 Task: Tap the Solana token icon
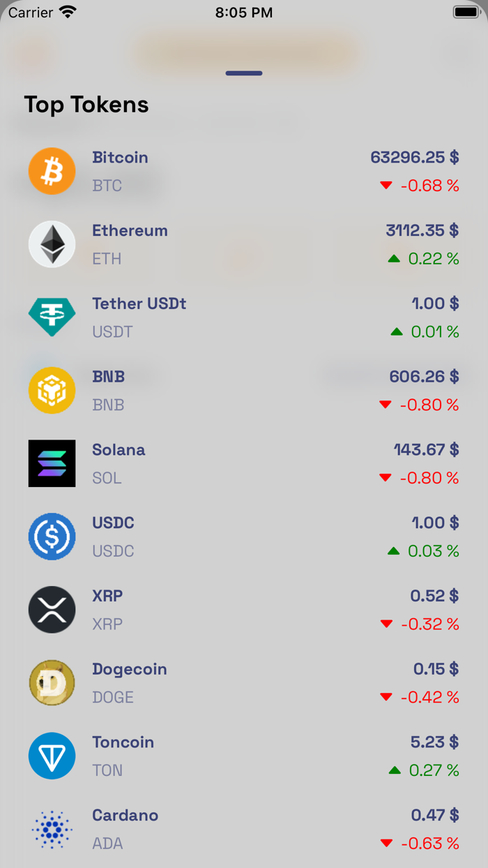[x=52, y=463]
